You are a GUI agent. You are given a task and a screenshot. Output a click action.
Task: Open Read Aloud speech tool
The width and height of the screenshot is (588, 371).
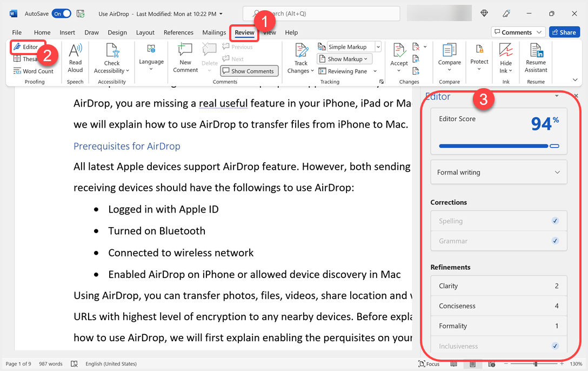pos(75,58)
